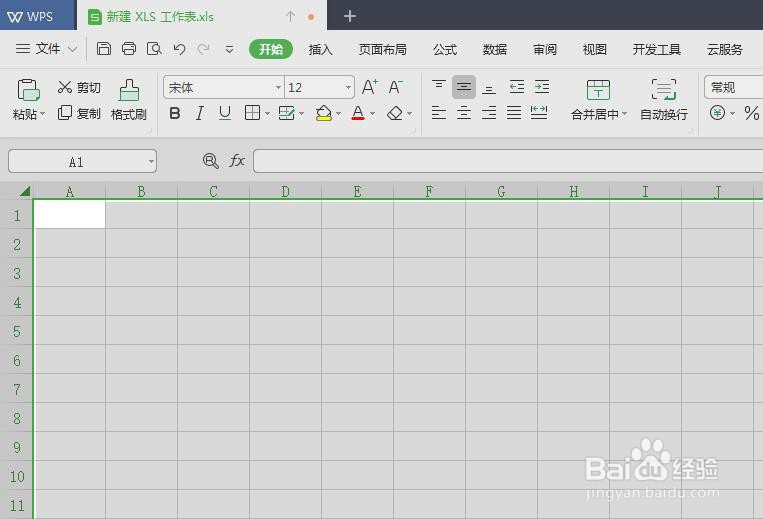
Task: Expand the font color dropdown arrow
Action: pyautogui.click(x=372, y=113)
